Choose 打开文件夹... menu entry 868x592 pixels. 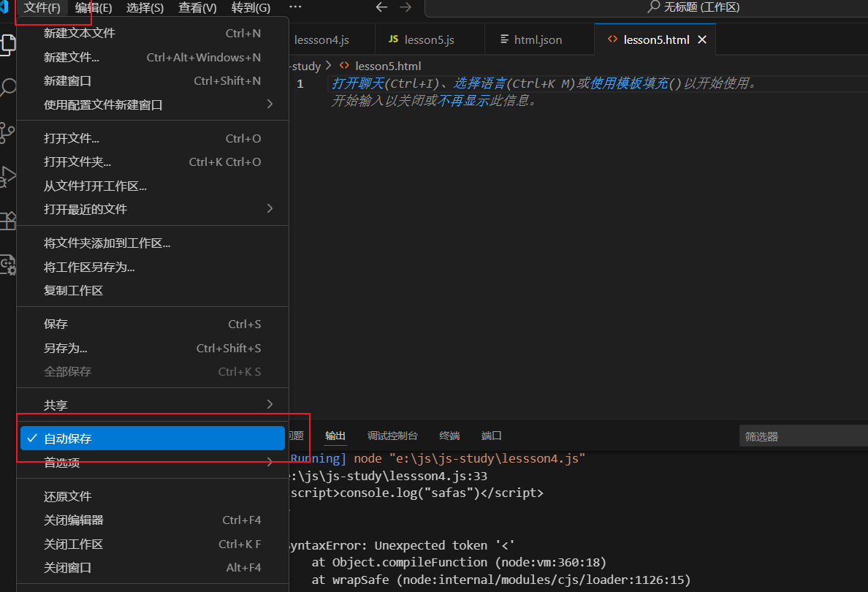click(x=153, y=162)
